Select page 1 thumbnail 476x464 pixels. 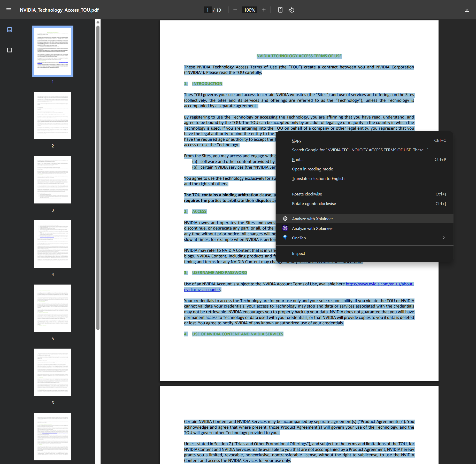[53, 51]
